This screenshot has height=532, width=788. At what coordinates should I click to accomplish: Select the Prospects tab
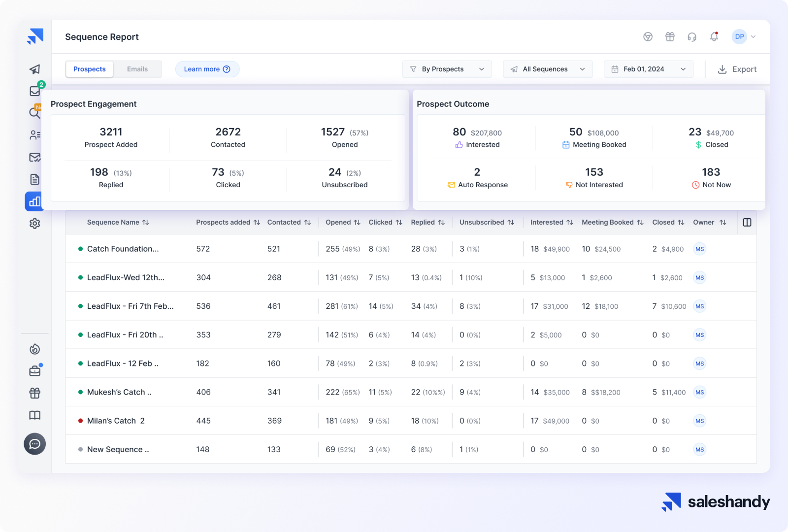click(x=90, y=69)
